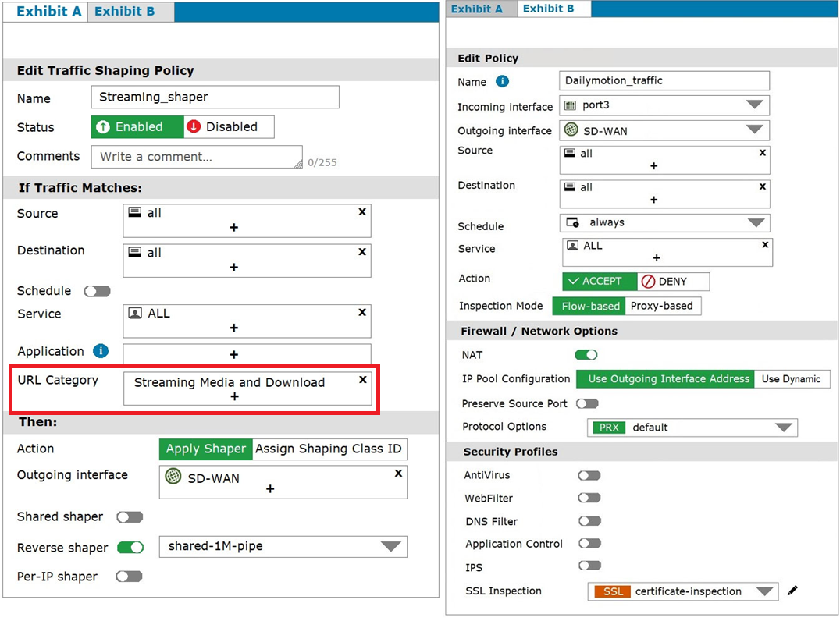Remove ALL from the firewall policy Service
Image resolution: width=840 pixels, height=621 pixels.
tap(763, 244)
